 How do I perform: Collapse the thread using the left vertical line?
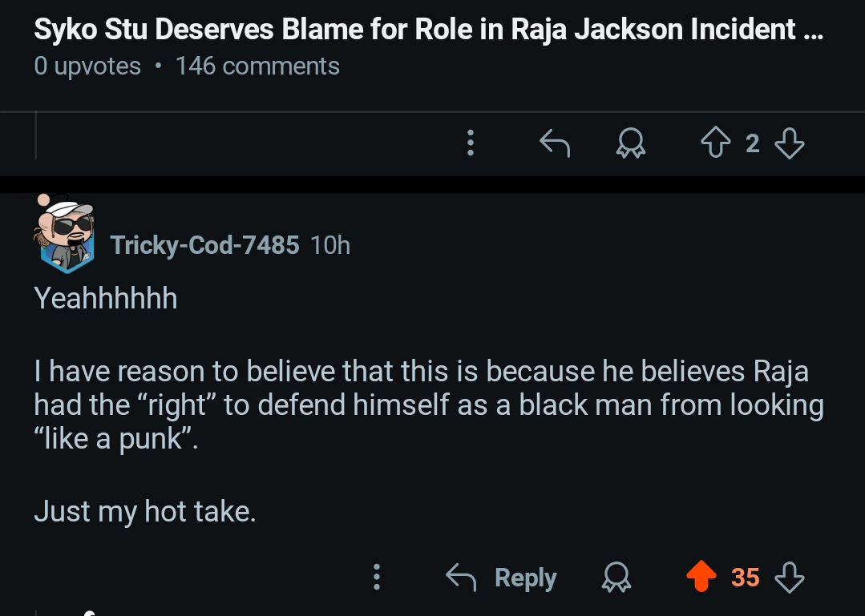pos(36,135)
